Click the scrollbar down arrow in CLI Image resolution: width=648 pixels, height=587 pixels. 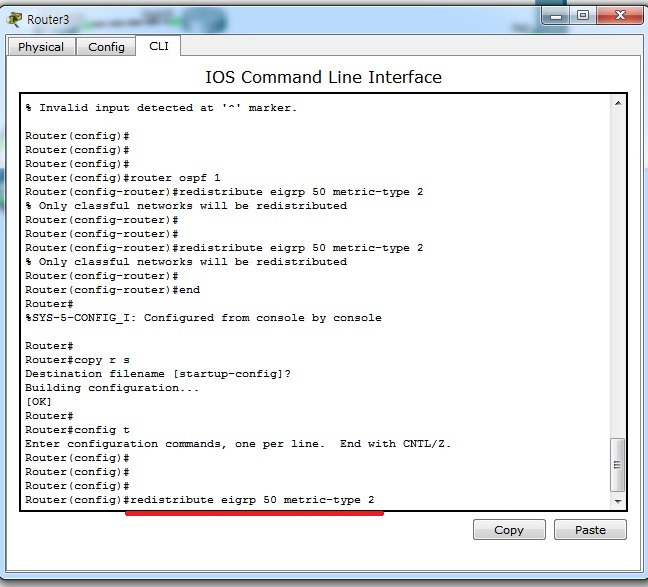618,501
